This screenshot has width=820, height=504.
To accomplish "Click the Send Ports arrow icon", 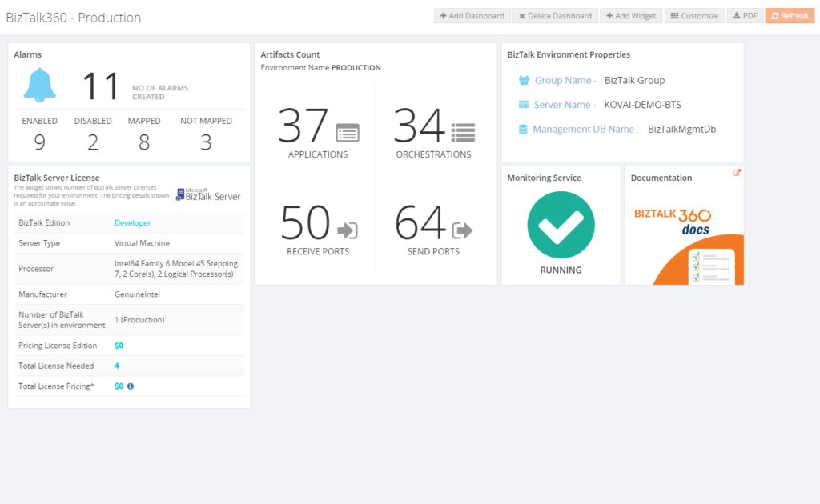I will coord(463,230).
